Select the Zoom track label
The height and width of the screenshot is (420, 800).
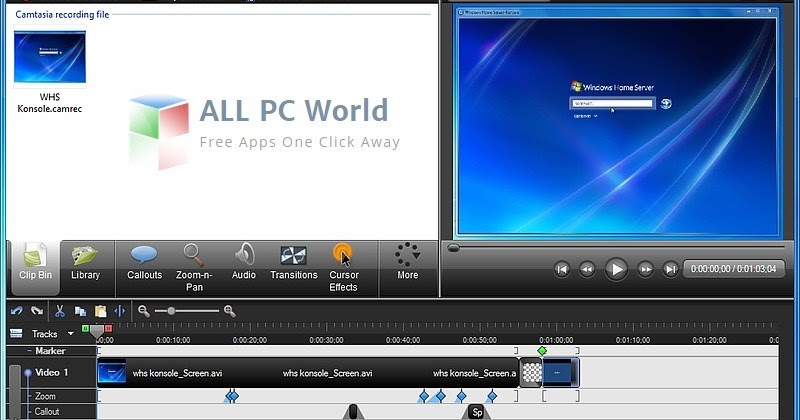[45, 396]
